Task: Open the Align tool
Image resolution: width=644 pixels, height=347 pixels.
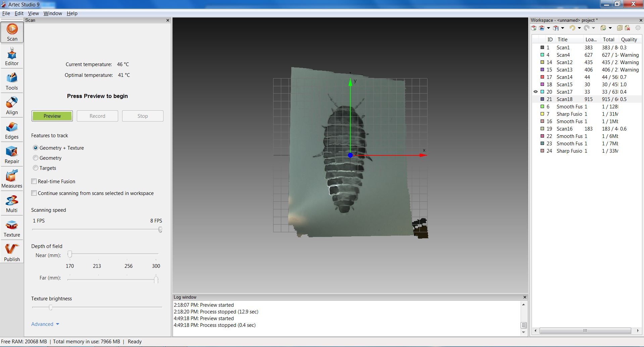Action: 12,105
